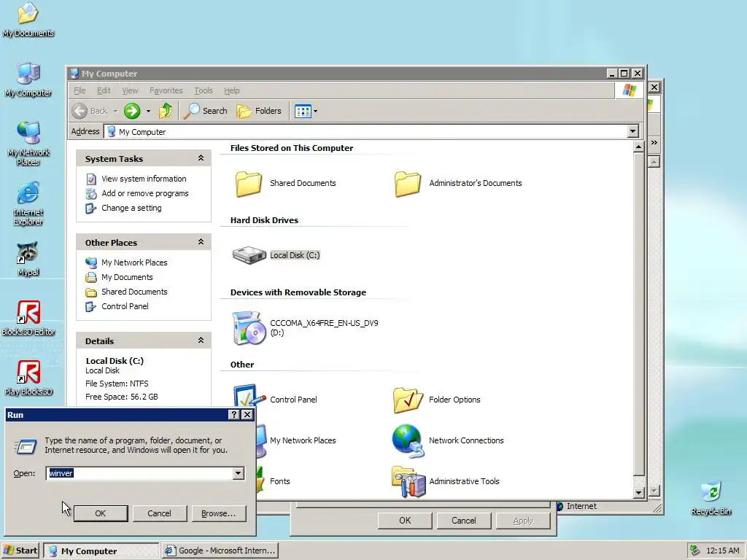747x560 pixels.
Task: Open the View menu
Action: pyautogui.click(x=130, y=90)
